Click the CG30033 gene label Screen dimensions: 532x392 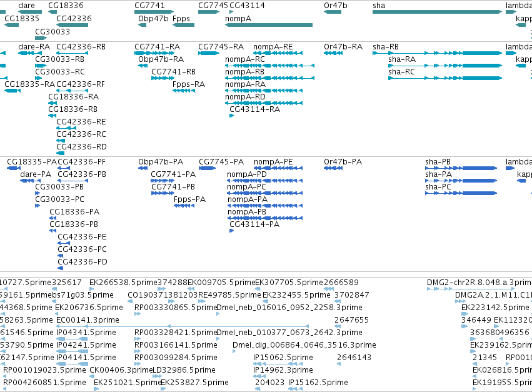[x=53, y=31]
